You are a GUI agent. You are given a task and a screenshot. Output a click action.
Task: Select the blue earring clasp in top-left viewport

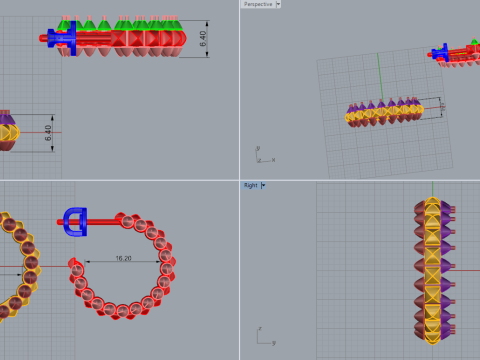(63, 39)
